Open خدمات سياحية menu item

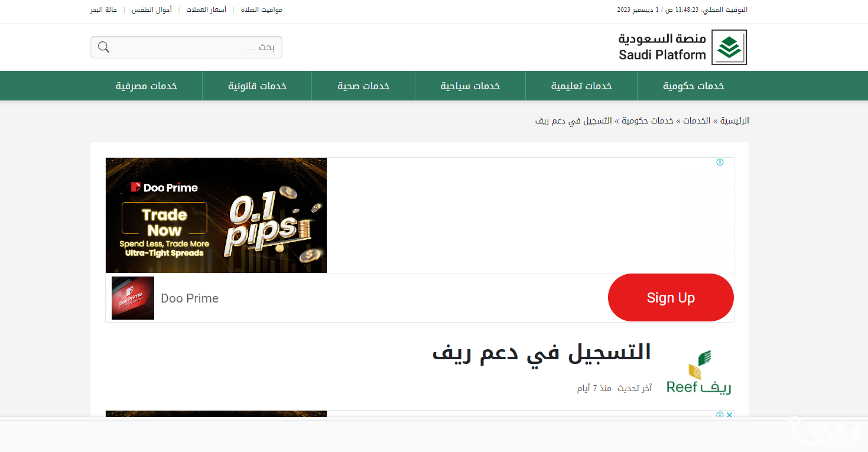[470, 86]
